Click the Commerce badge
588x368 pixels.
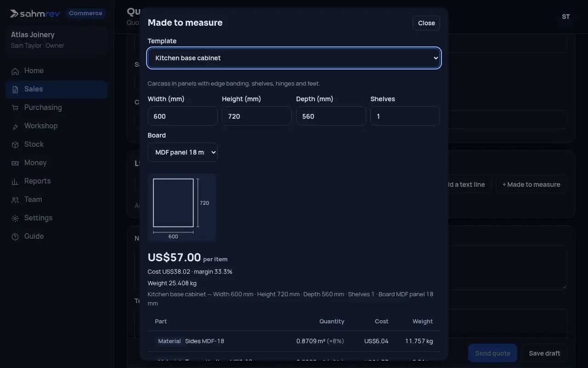click(x=85, y=13)
